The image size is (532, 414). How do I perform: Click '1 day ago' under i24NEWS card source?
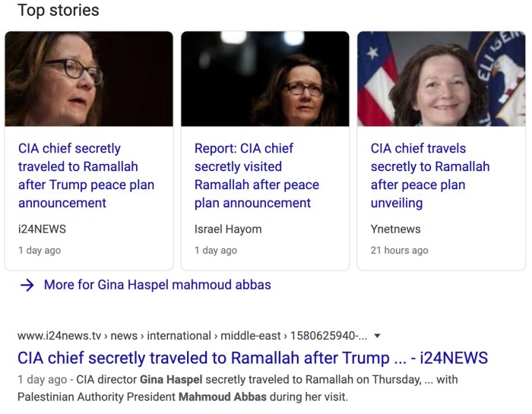pos(40,250)
